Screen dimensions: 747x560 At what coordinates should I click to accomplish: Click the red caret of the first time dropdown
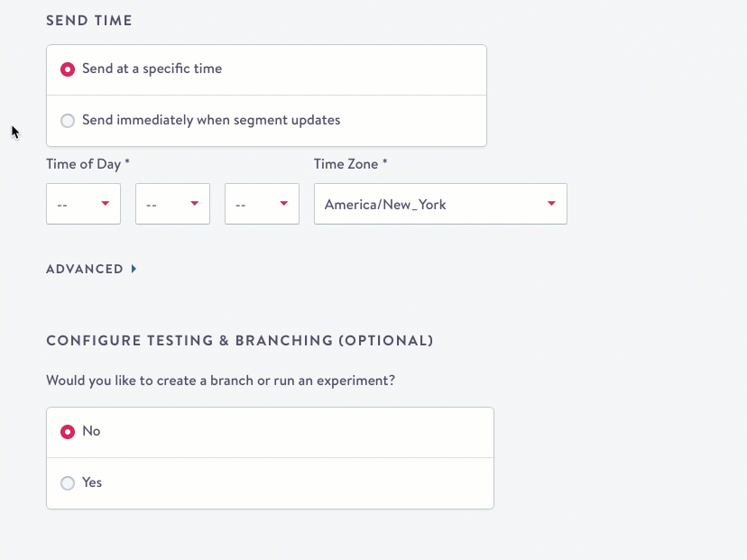pos(106,204)
